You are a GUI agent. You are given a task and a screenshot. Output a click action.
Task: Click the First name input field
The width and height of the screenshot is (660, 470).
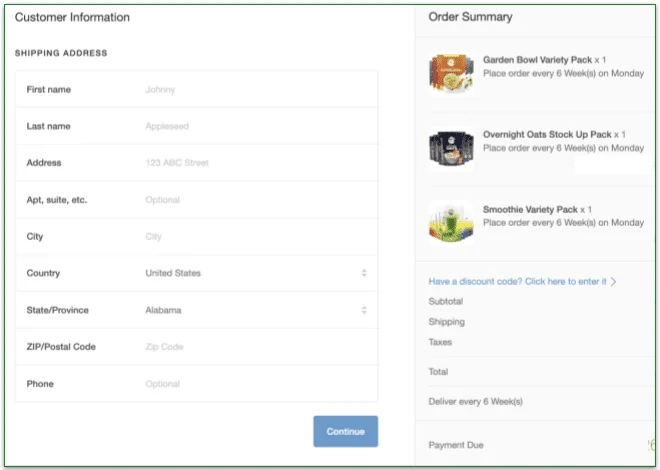click(196, 89)
